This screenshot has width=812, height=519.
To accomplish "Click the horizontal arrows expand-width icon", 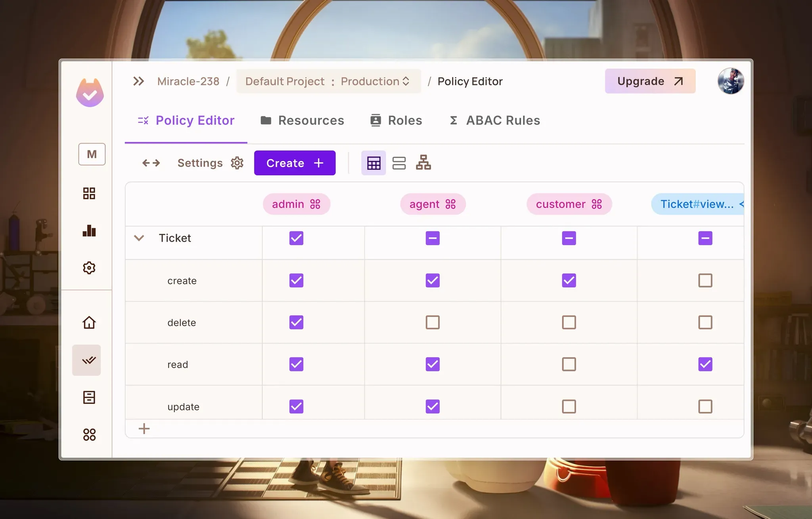I will [151, 163].
